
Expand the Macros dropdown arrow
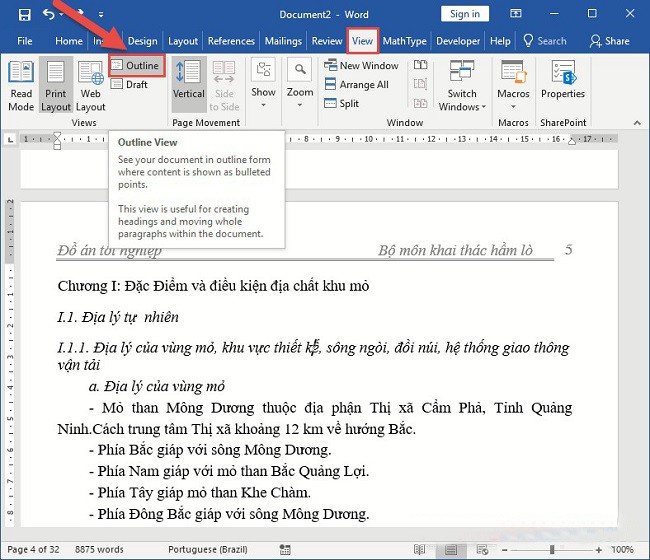coord(513,107)
